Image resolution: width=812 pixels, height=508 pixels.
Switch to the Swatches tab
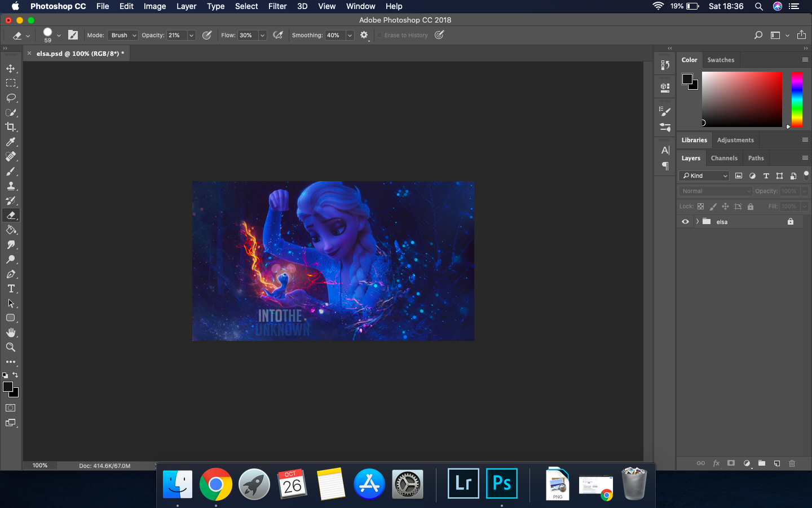(721, 60)
